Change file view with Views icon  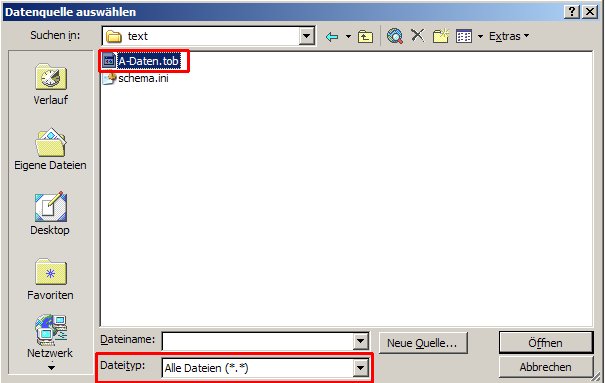pos(464,36)
